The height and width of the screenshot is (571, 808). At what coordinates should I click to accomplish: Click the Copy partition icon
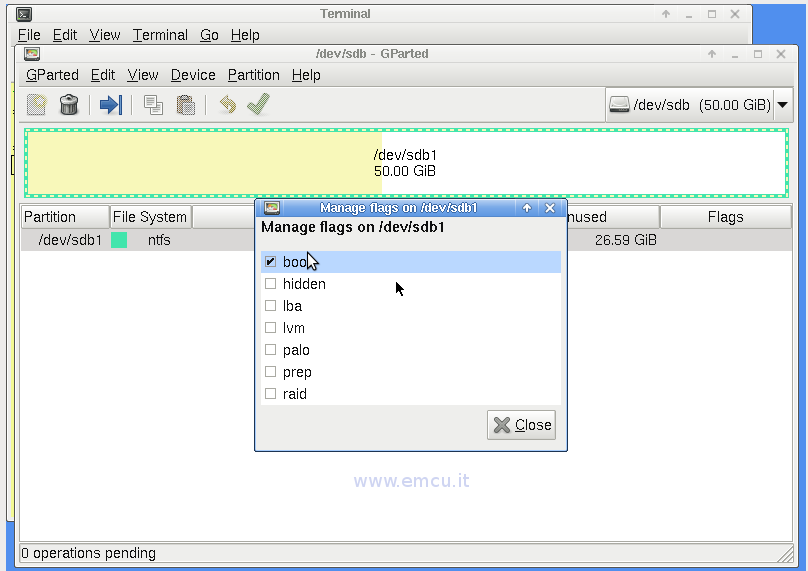point(153,105)
